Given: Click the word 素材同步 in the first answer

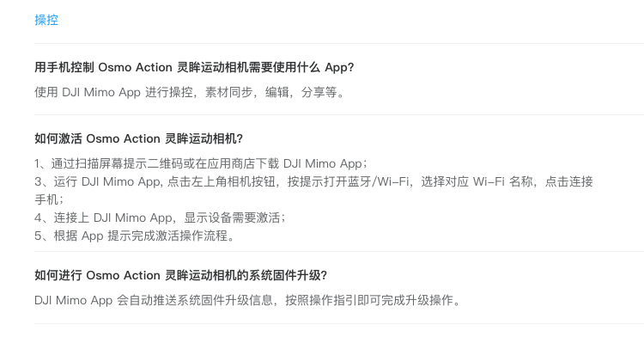Looking at the screenshot, I should (228, 92).
